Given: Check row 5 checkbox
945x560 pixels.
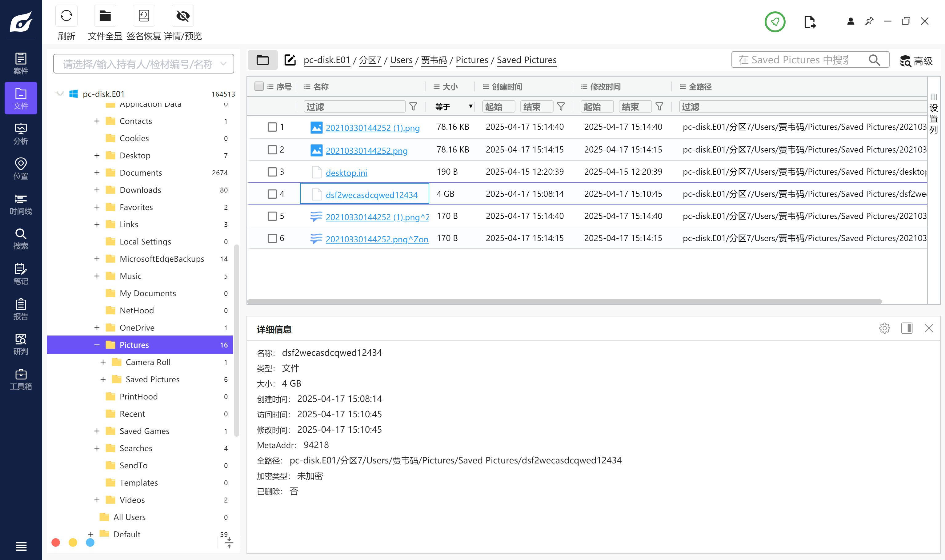Looking at the screenshot, I should [272, 216].
